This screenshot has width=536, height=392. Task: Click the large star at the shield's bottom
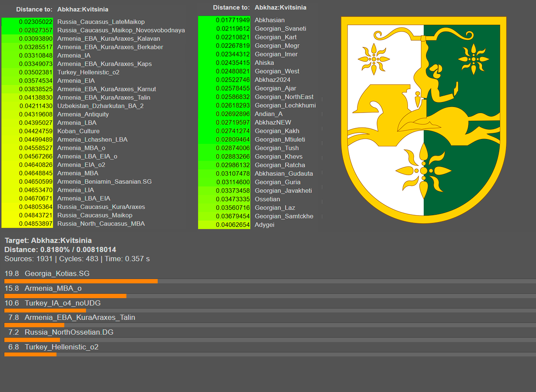(423, 171)
